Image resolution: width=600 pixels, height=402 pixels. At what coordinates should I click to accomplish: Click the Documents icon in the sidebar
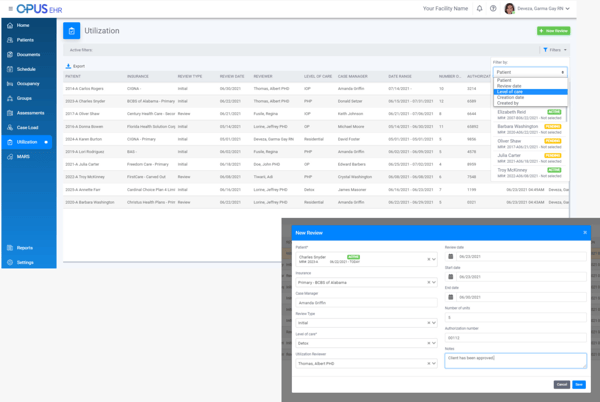(x=10, y=54)
